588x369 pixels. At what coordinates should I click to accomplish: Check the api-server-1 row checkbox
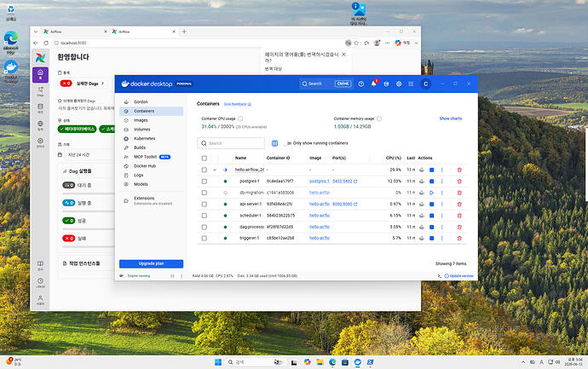[x=204, y=205]
